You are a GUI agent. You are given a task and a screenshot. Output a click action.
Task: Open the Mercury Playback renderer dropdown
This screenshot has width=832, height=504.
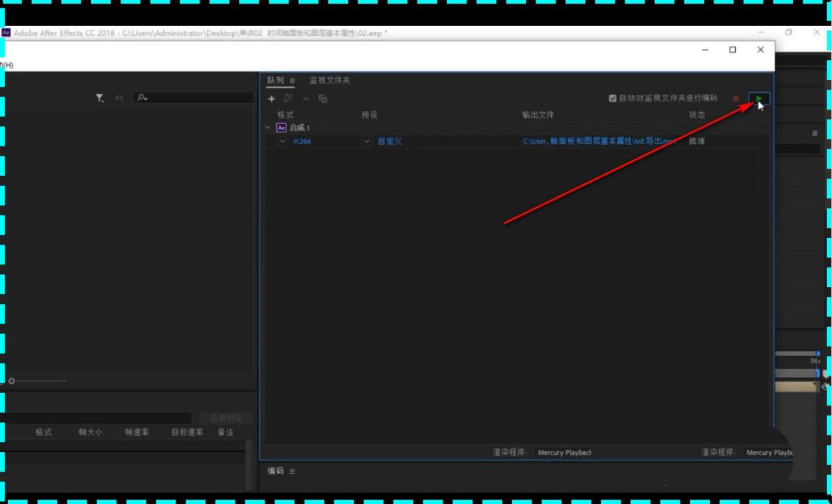(x=564, y=453)
